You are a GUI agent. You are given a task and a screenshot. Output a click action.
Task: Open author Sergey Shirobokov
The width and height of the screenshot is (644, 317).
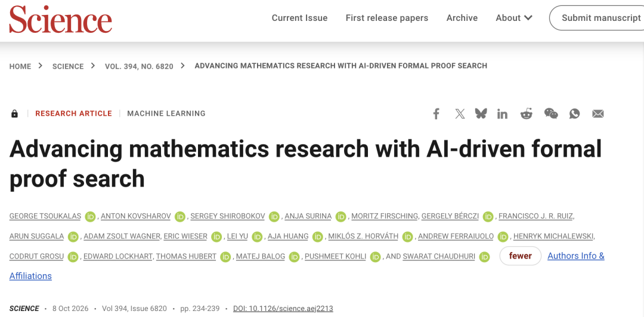[228, 216]
